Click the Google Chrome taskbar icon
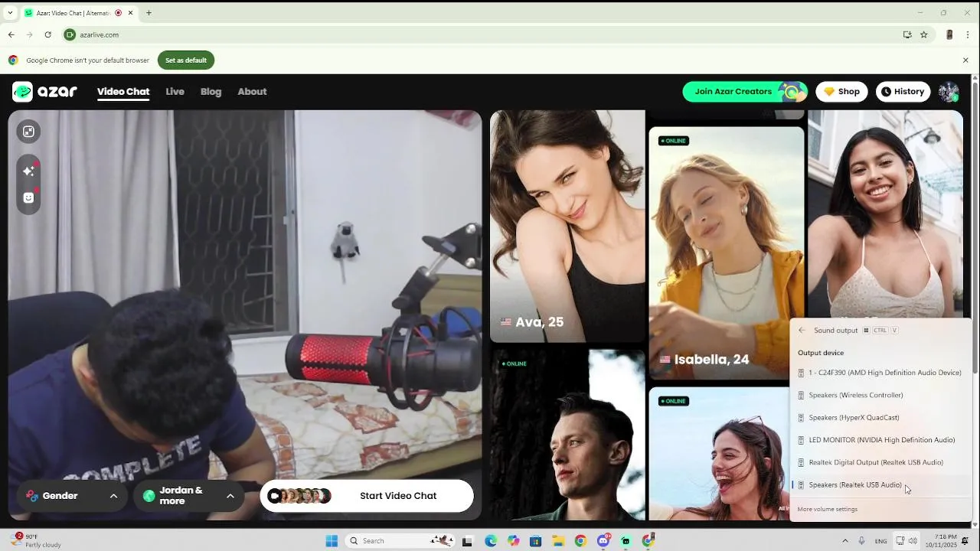 (580, 541)
